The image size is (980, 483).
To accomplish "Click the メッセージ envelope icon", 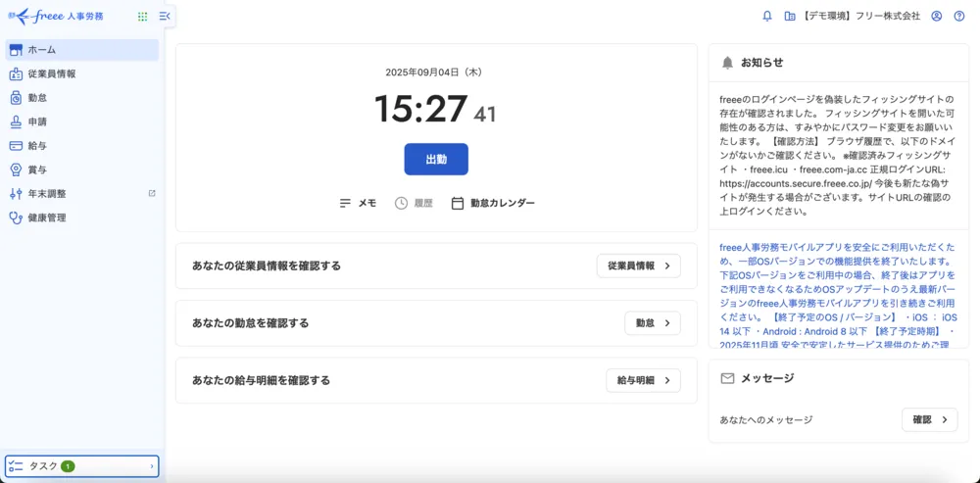I will 727,378.
